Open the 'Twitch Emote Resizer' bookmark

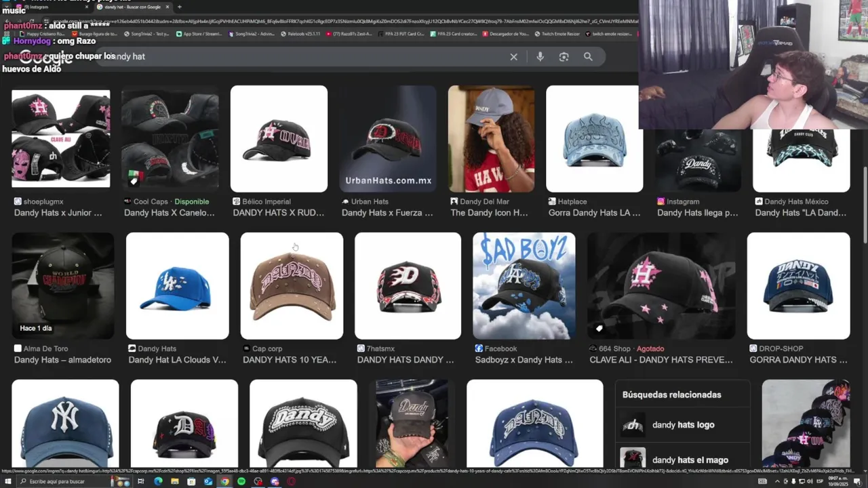pyautogui.click(x=557, y=33)
